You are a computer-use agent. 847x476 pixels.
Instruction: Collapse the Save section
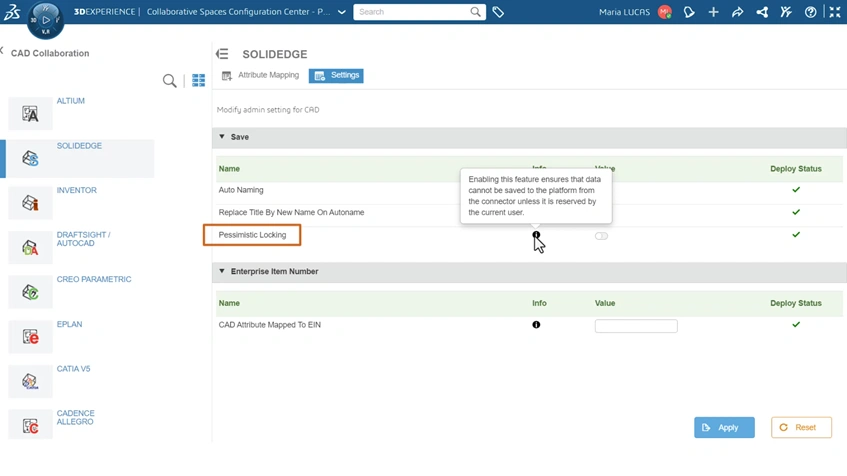tap(222, 137)
